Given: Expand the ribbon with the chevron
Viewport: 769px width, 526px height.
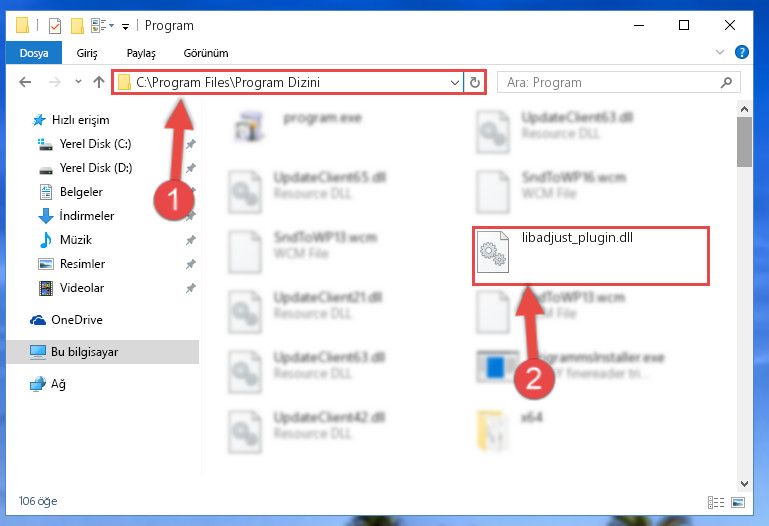Looking at the screenshot, I should pyautogui.click(x=719, y=52).
